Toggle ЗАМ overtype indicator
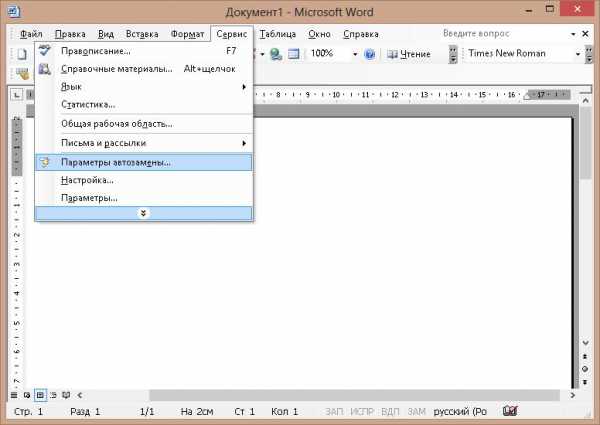 point(416,412)
